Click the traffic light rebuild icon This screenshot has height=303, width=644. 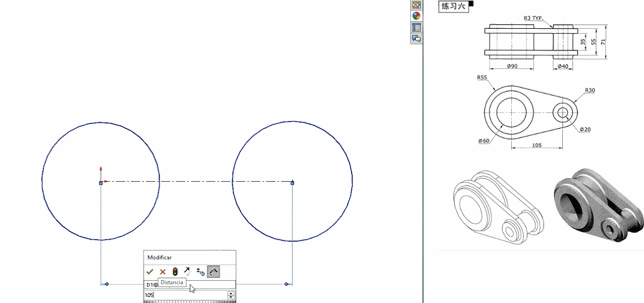[x=175, y=271]
